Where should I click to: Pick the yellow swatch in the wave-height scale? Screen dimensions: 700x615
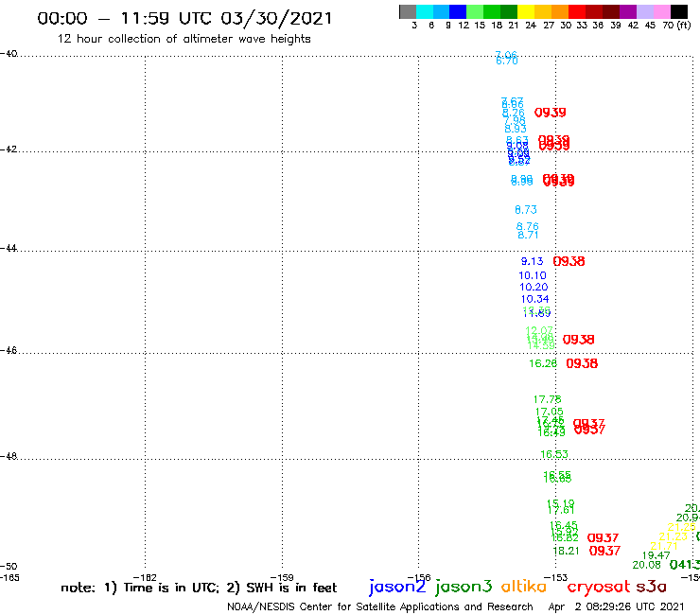526,11
